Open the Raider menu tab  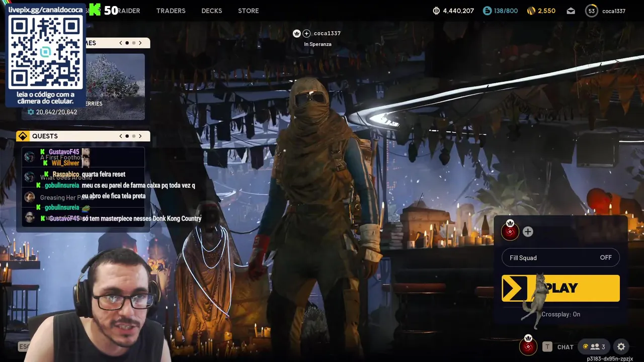129,11
